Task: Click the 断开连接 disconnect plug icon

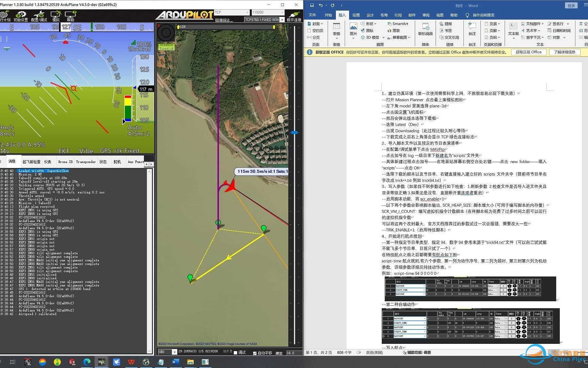Action: pos(294,16)
